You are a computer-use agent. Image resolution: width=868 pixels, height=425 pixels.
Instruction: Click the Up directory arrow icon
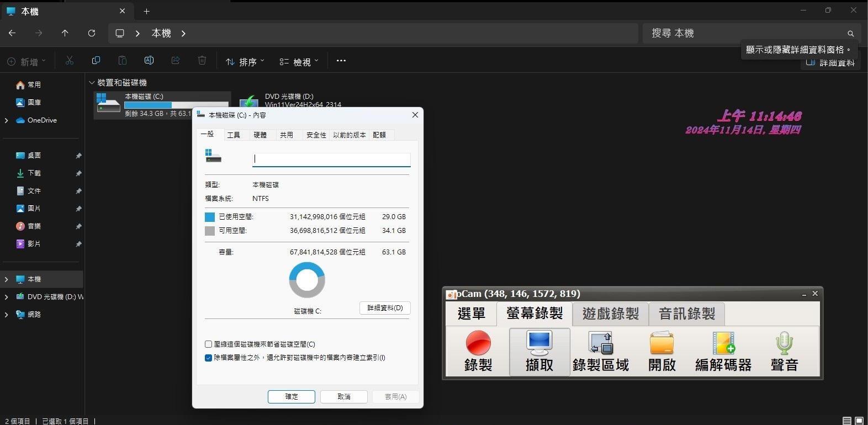click(65, 33)
